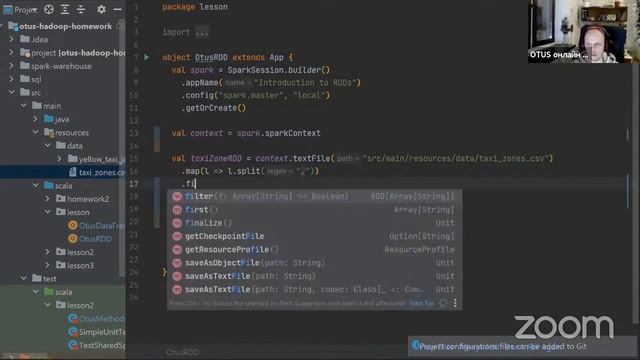Screen dimensions: 640x360
Task: Click Git configuration files notification
Action: point(522,347)
